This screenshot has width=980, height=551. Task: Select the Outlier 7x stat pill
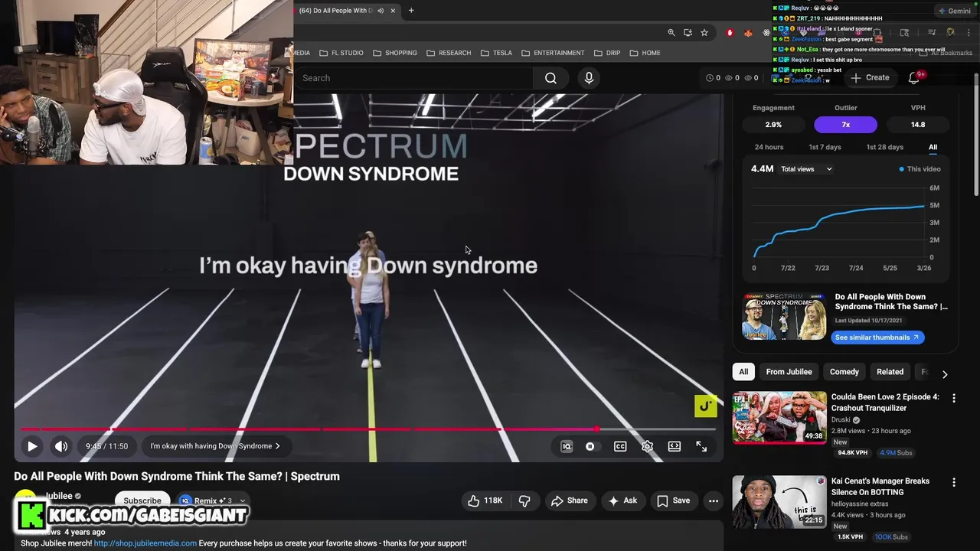coord(845,125)
